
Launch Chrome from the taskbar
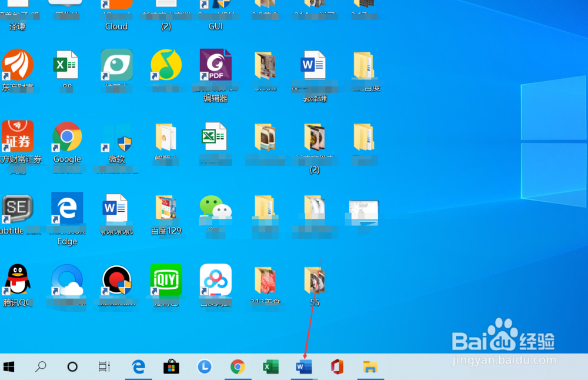click(x=238, y=366)
